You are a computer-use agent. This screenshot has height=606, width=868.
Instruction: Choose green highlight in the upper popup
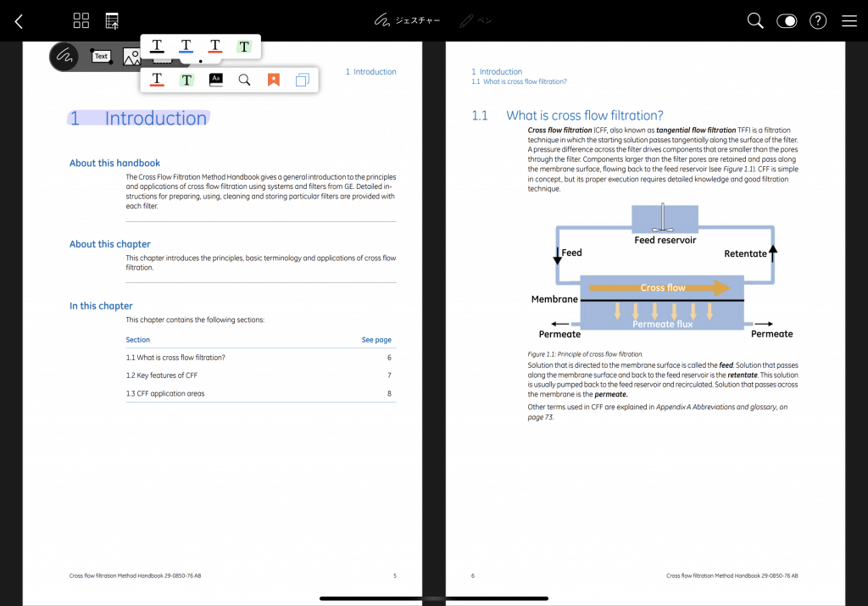tap(244, 47)
